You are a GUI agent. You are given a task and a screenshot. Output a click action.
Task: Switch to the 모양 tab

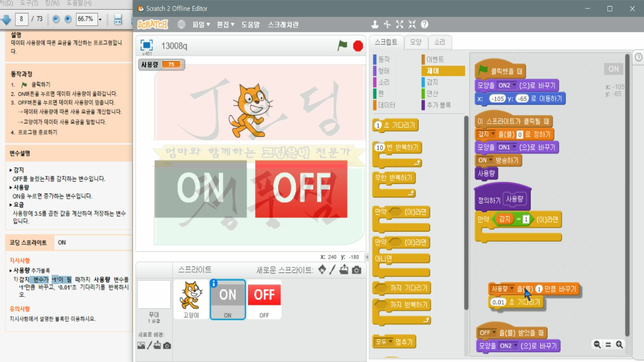[x=416, y=42]
